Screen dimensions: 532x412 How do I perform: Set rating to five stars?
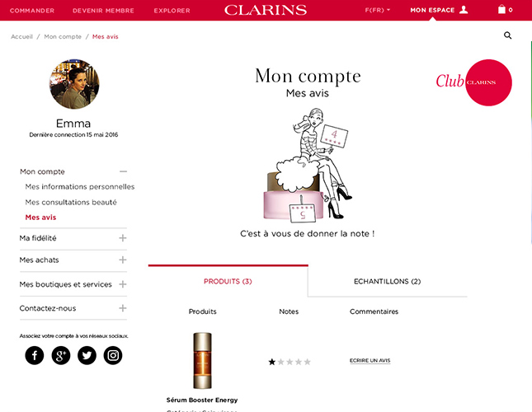[x=308, y=362]
